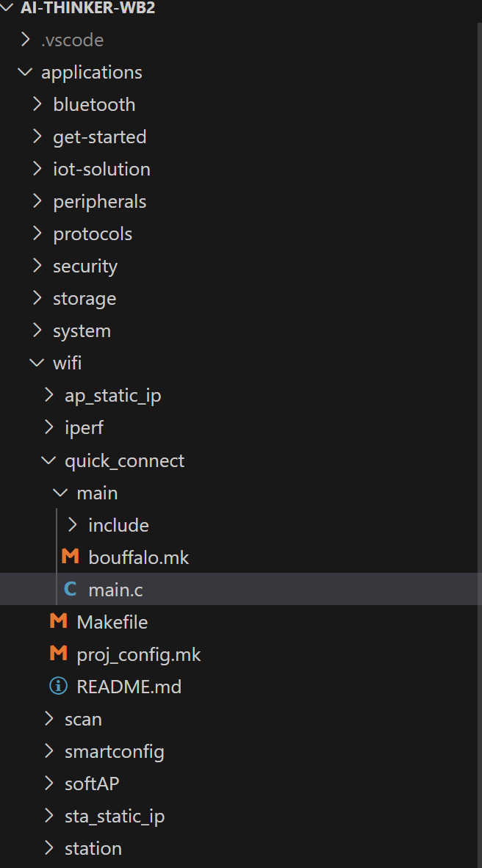Click the info icon beside README.md
Image resolution: width=482 pixels, height=868 pixels.
coord(59,686)
